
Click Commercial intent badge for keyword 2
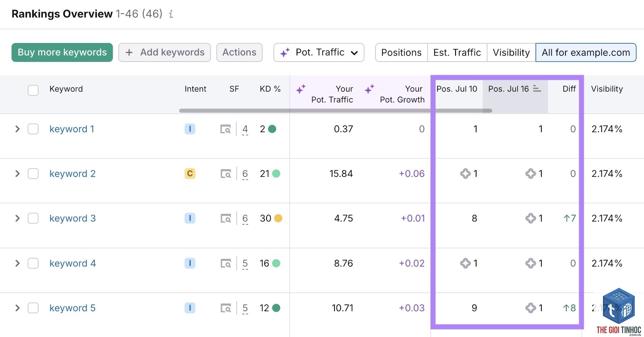coord(190,174)
